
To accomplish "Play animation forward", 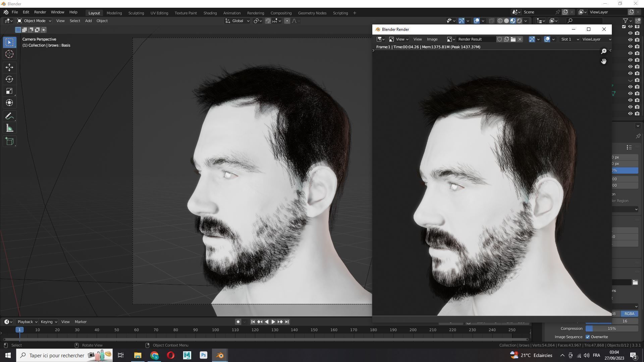I will (273, 322).
